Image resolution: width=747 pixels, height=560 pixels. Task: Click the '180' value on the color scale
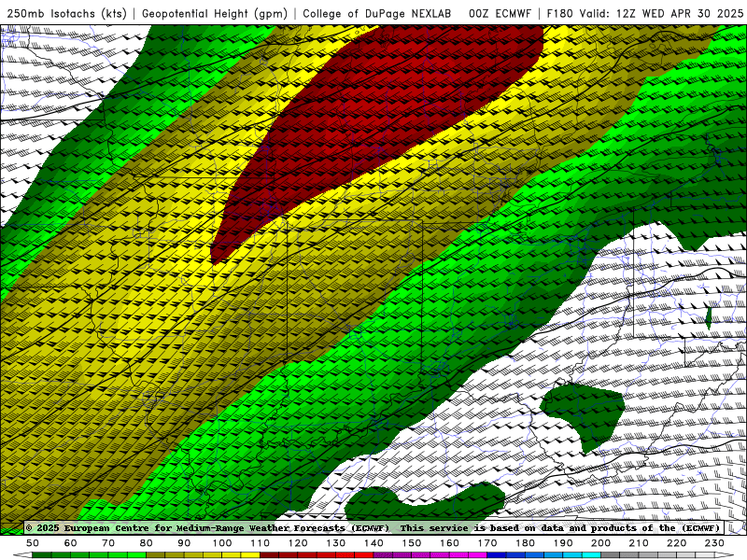tap(525, 543)
